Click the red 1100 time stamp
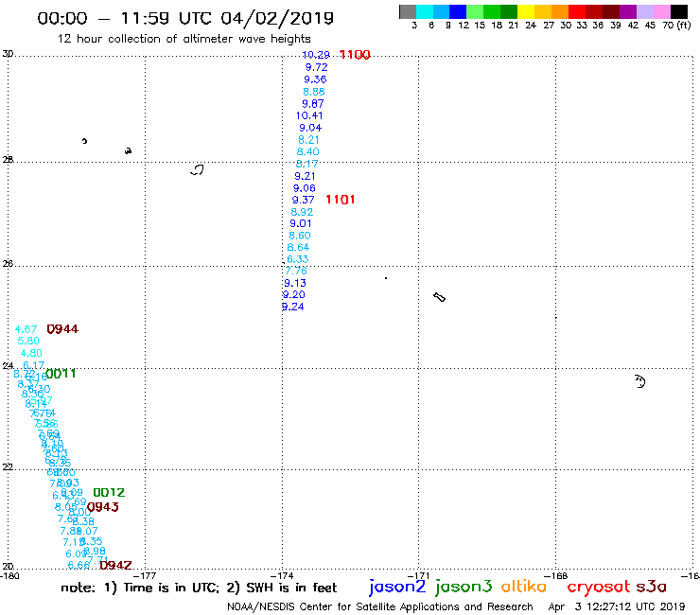The height and width of the screenshot is (615, 700). point(355,55)
